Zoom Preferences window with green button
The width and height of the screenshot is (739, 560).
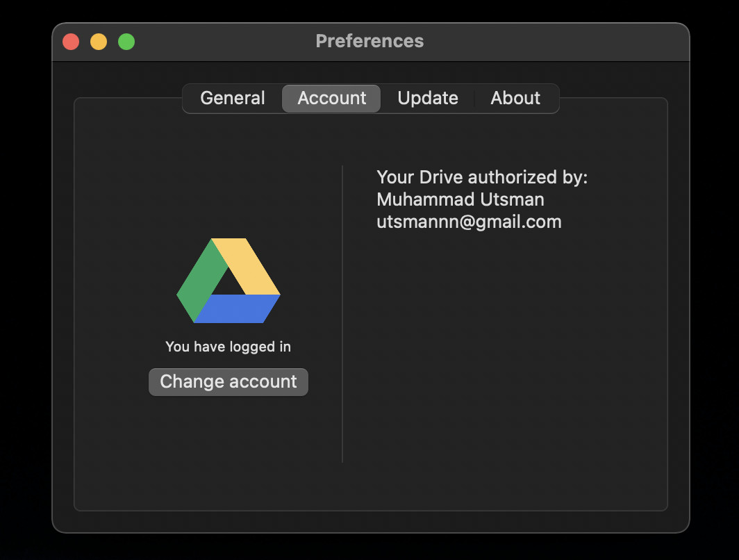click(x=126, y=42)
